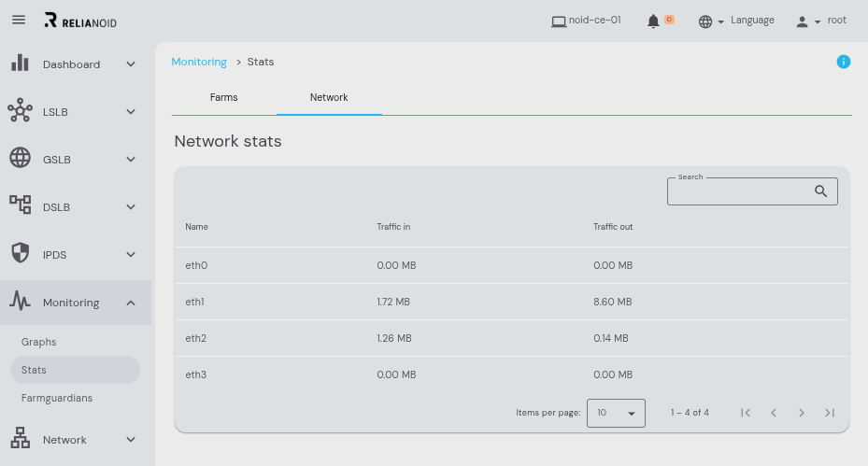Click the root user avatar icon
Viewport: 868px width, 466px height.
tap(802, 21)
